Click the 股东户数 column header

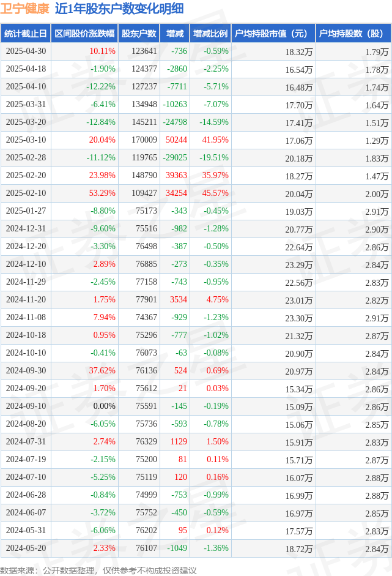tap(139, 34)
